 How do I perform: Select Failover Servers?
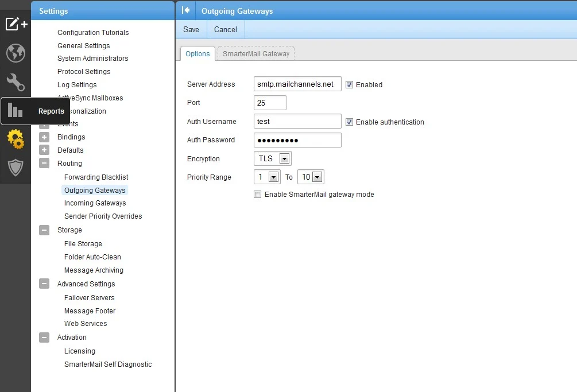point(89,298)
